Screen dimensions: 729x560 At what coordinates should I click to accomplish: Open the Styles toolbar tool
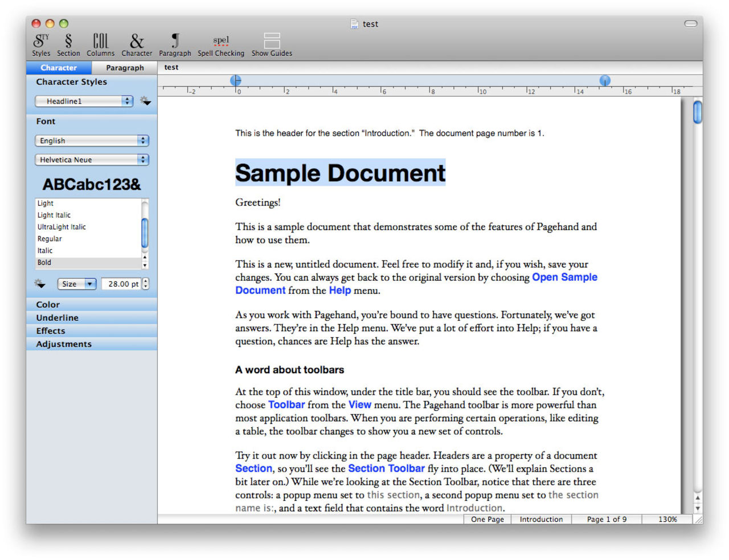coord(40,44)
